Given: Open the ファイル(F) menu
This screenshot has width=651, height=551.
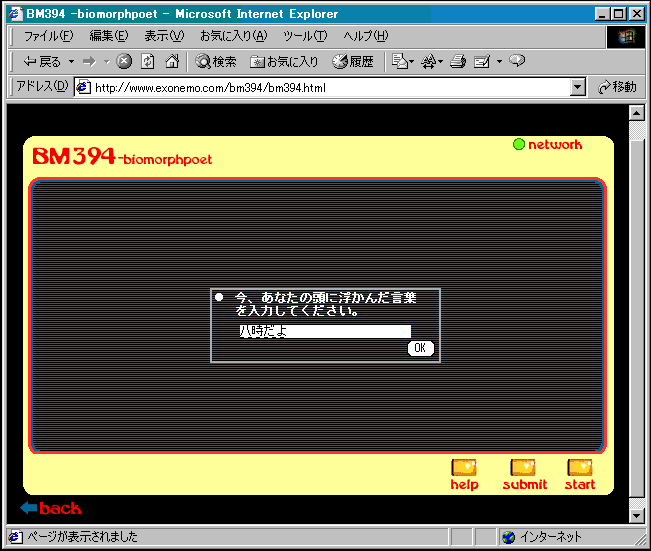Looking at the screenshot, I should 47,36.
